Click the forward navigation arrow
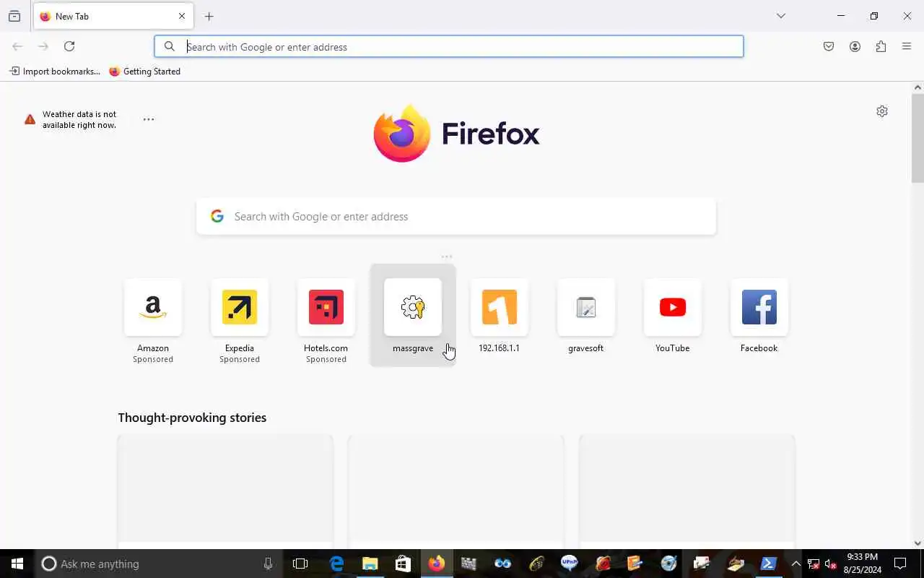924x578 pixels. (x=43, y=46)
